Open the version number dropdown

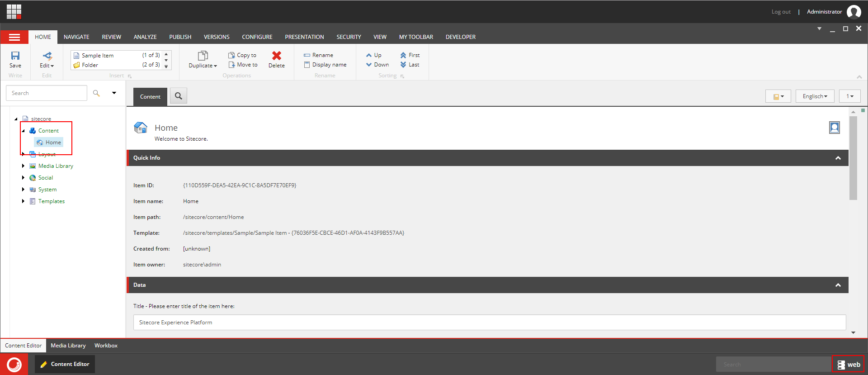pos(850,96)
